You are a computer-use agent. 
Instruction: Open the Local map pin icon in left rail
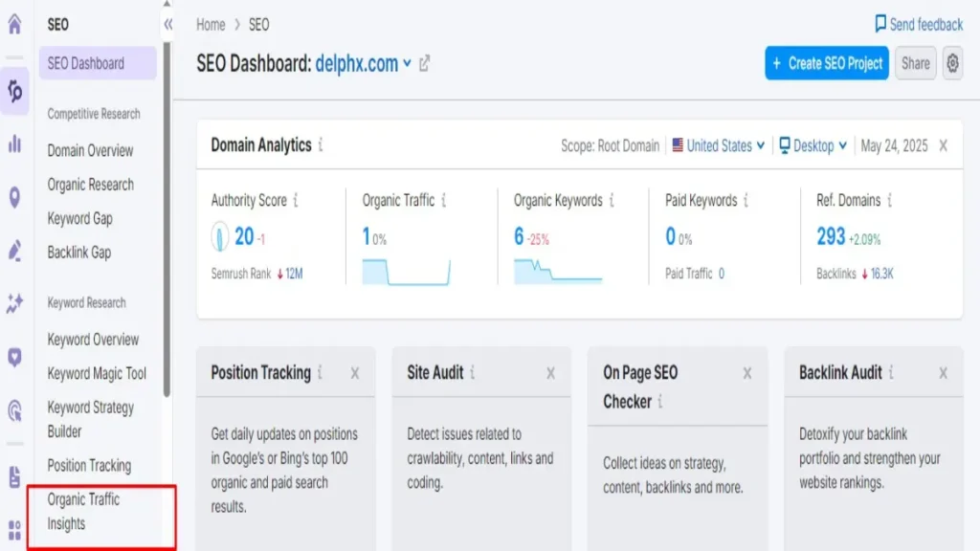[x=14, y=197]
